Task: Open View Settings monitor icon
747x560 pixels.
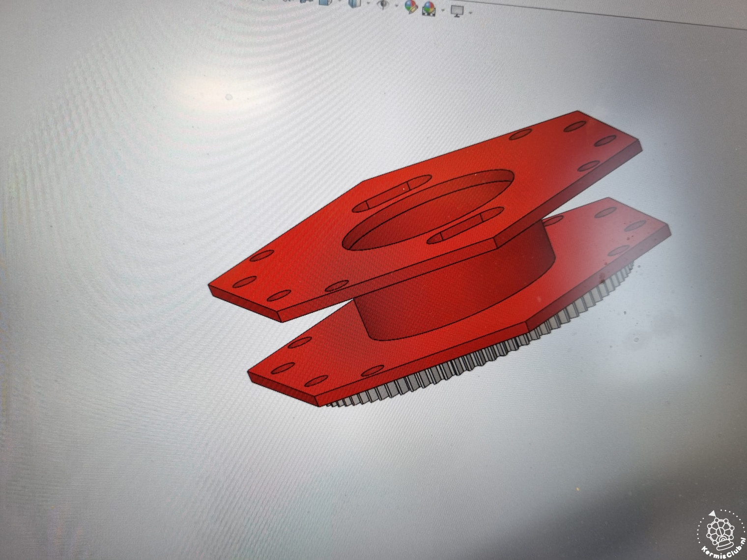Action: pyautogui.click(x=457, y=10)
